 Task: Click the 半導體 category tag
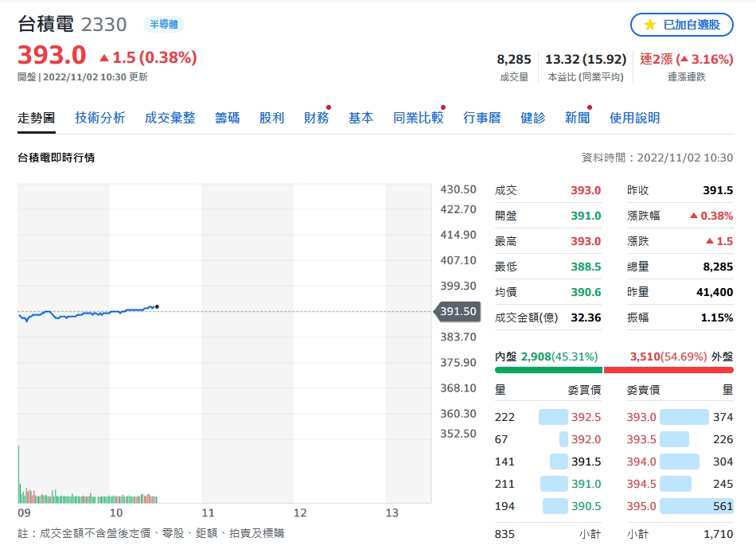(164, 24)
